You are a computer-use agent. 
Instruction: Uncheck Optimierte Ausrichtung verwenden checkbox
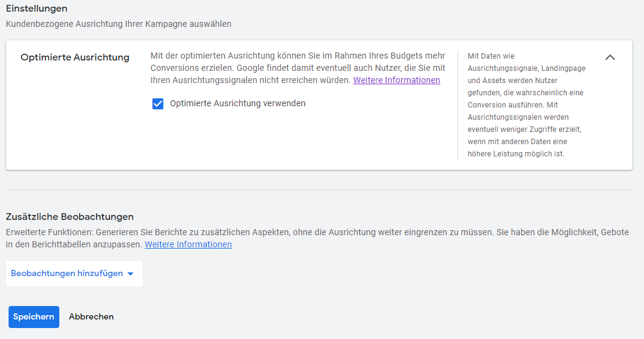click(158, 104)
